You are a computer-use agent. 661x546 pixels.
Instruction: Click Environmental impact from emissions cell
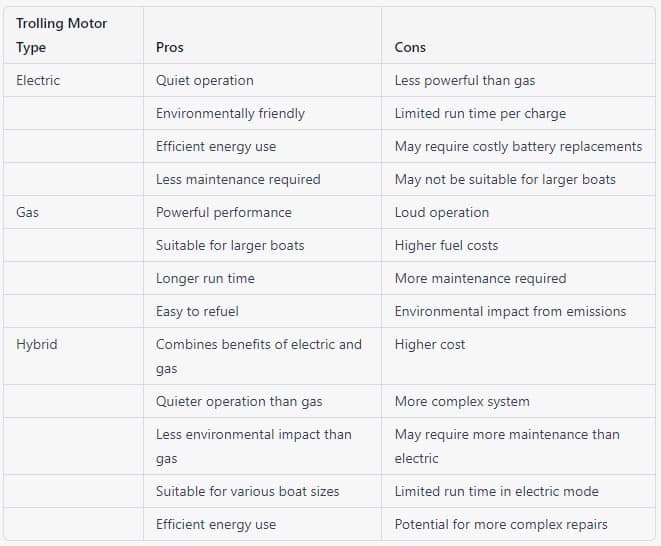[510, 311]
